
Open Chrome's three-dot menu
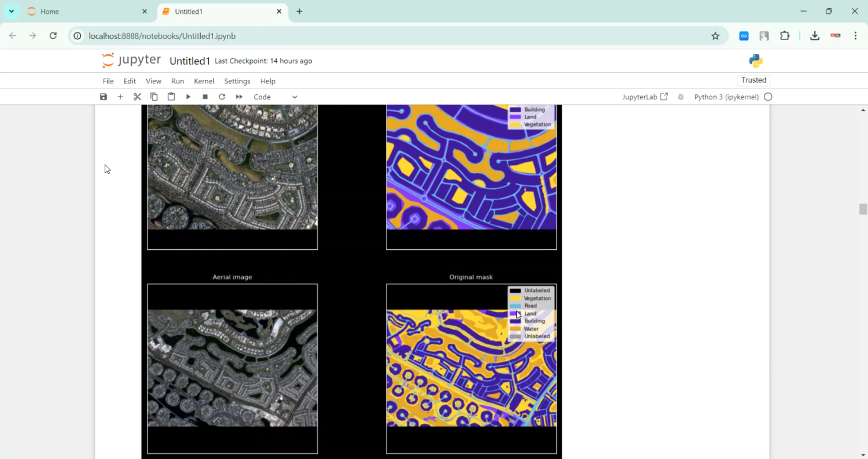[855, 36]
